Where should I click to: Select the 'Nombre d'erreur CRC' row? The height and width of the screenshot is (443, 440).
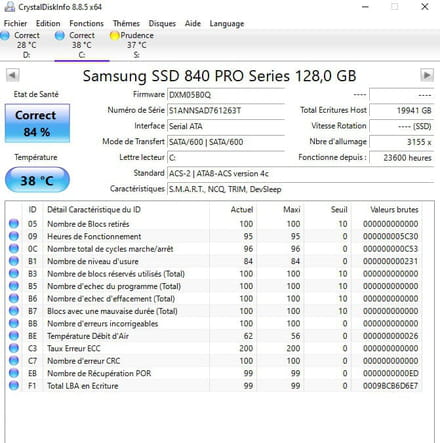[215, 361]
